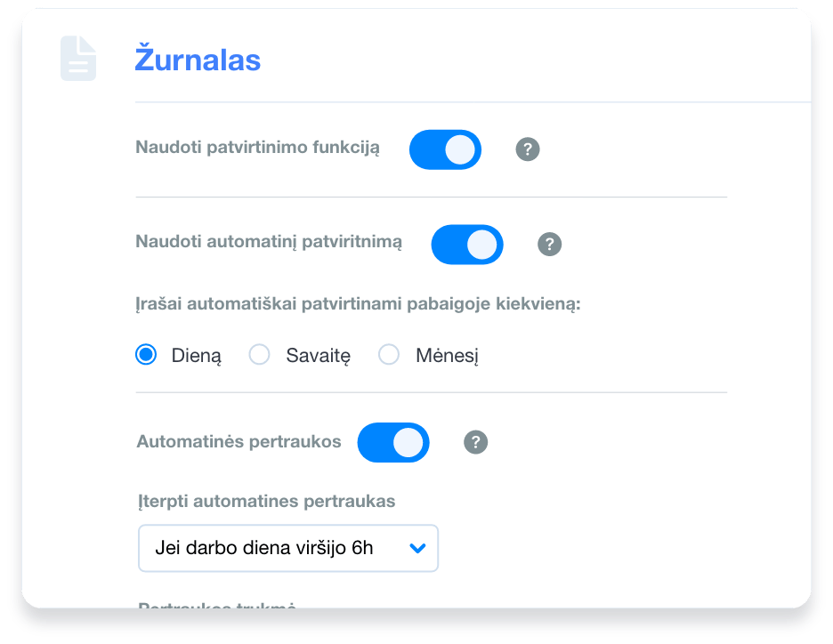This screenshot has width=833, height=644.
Task: Turn off Naudoti automatinį patvirtinimą
Action: click(x=467, y=244)
